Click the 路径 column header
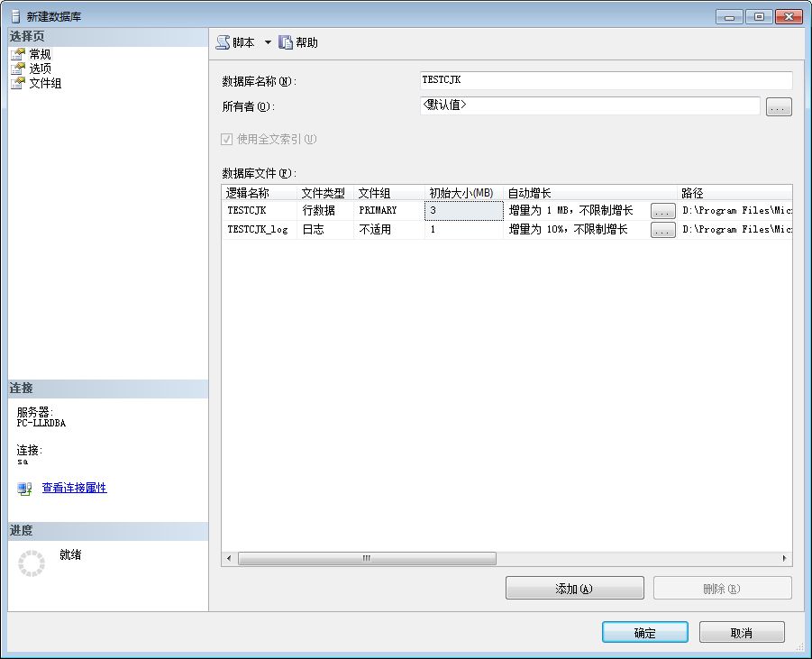Image resolution: width=812 pixels, height=659 pixels. (734, 193)
